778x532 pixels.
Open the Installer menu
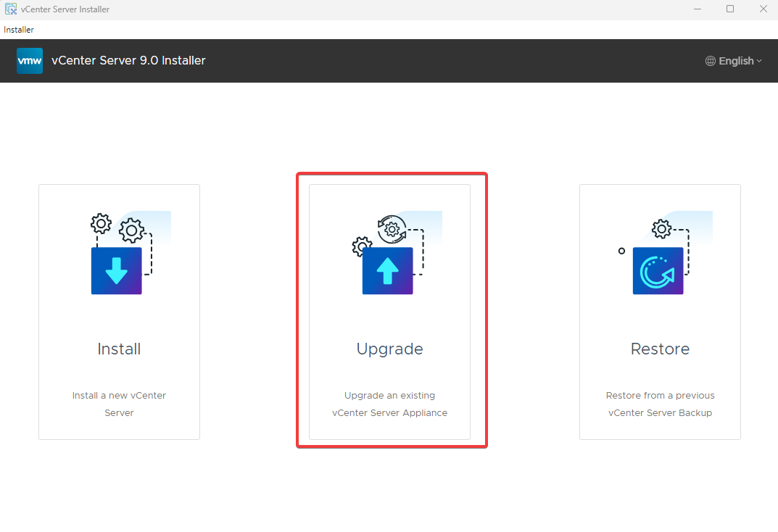[19, 30]
